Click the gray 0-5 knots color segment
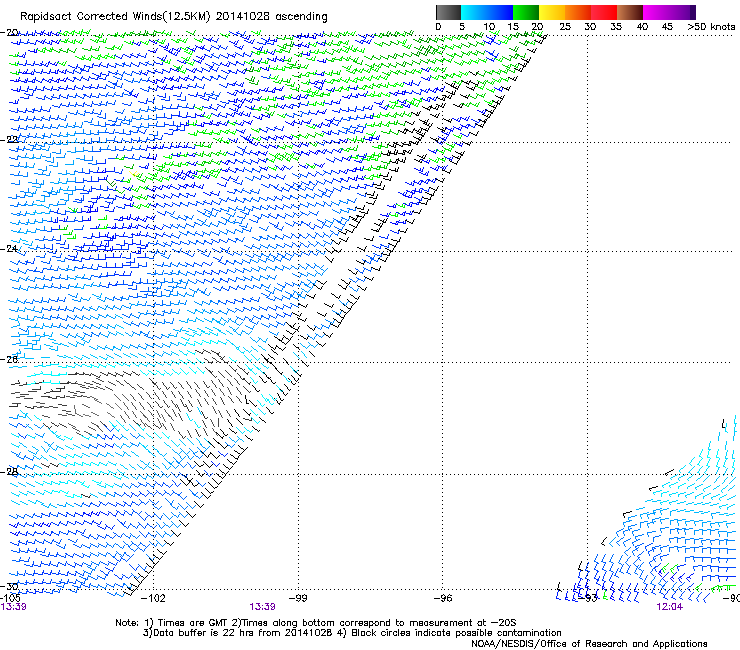The height and width of the screenshot is (650, 740). [x=448, y=12]
